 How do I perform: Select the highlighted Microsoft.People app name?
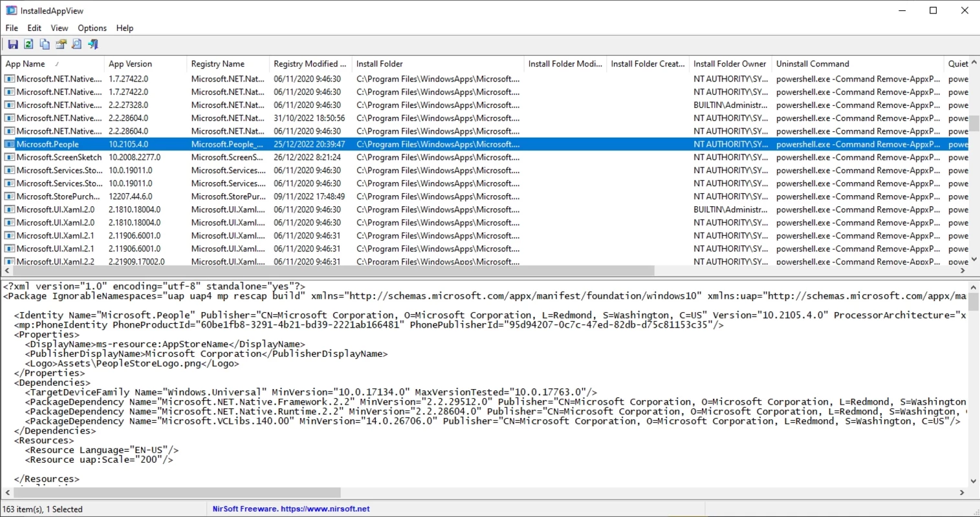[47, 144]
